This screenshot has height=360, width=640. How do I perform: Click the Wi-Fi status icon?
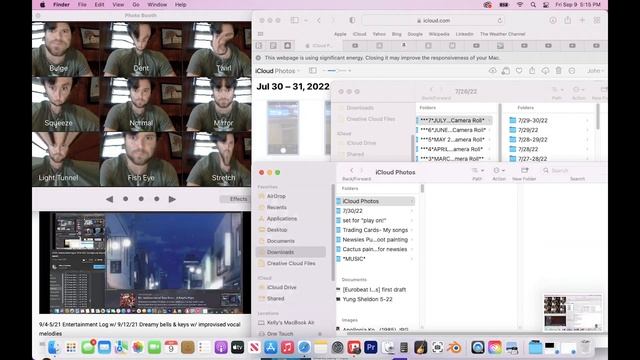(520, 4)
